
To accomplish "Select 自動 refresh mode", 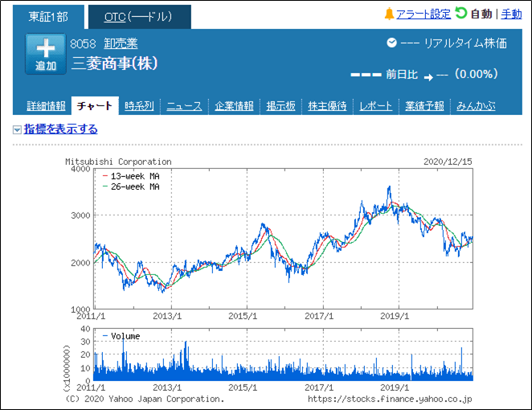I will tap(481, 14).
